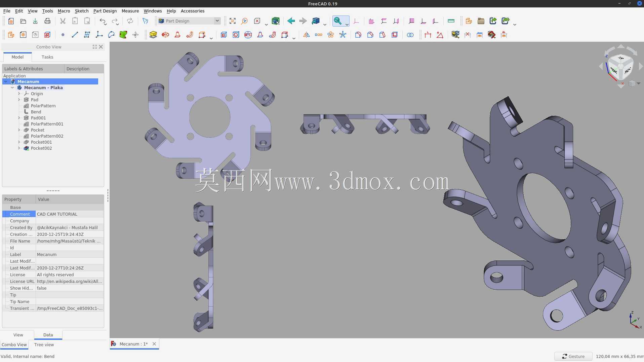
Task: Click the Comment value field
Action: (70, 214)
